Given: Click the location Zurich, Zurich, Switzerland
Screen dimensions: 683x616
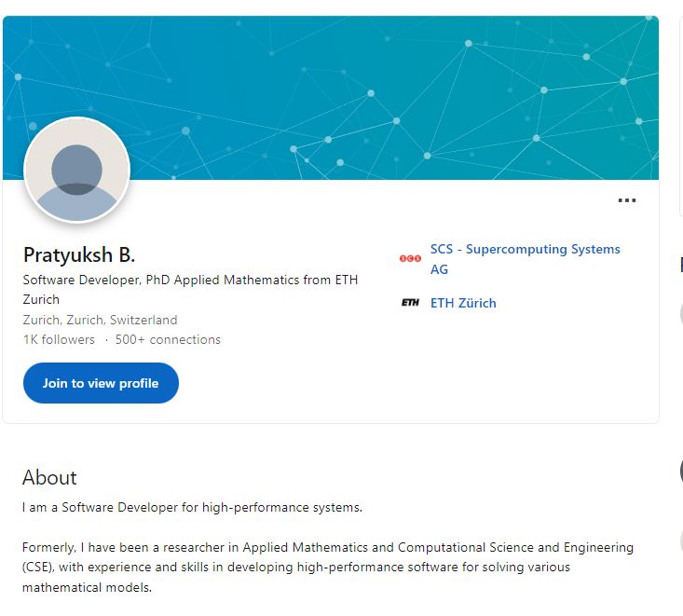Looking at the screenshot, I should [100, 320].
